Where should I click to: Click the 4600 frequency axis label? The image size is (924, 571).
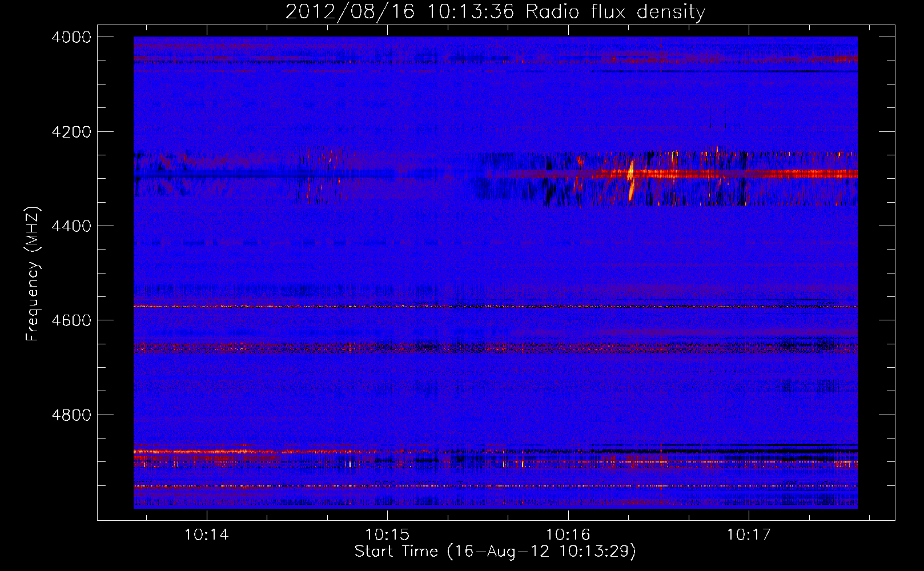(x=71, y=320)
